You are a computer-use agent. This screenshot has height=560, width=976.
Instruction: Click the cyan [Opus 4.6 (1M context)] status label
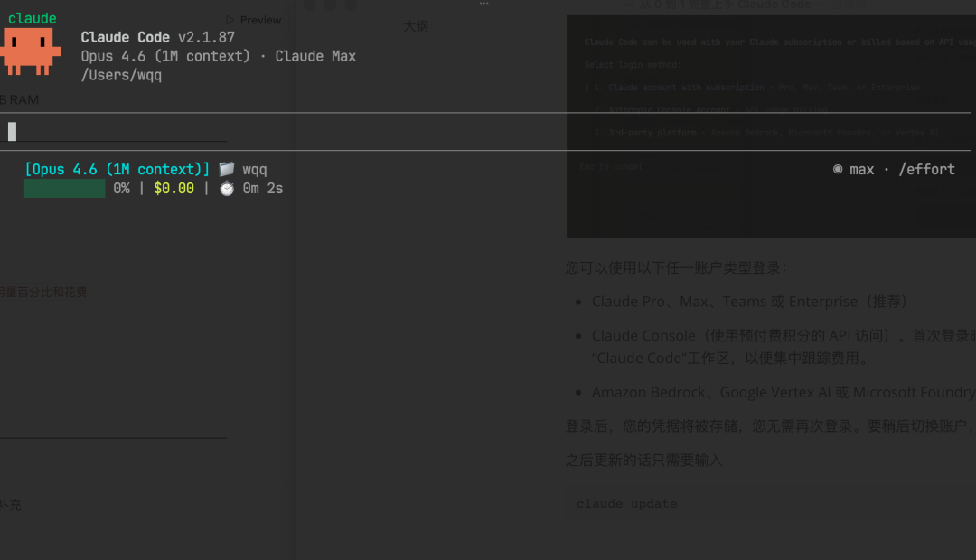(x=117, y=169)
